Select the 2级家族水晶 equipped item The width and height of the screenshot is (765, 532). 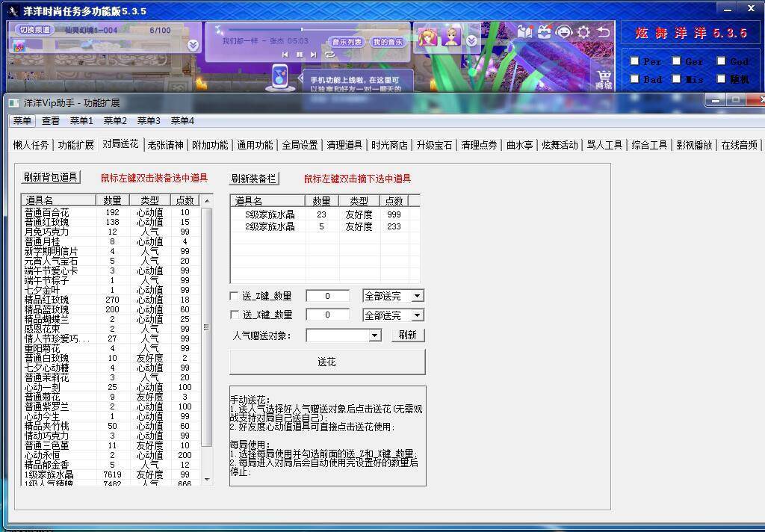325,226
